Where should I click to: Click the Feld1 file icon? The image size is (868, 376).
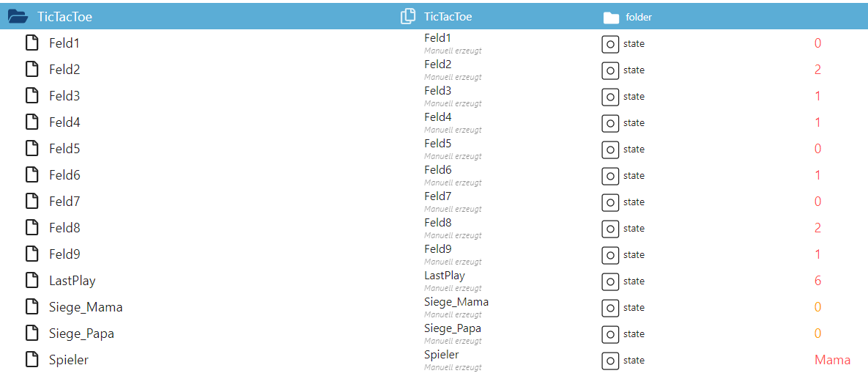click(x=32, y=43)
